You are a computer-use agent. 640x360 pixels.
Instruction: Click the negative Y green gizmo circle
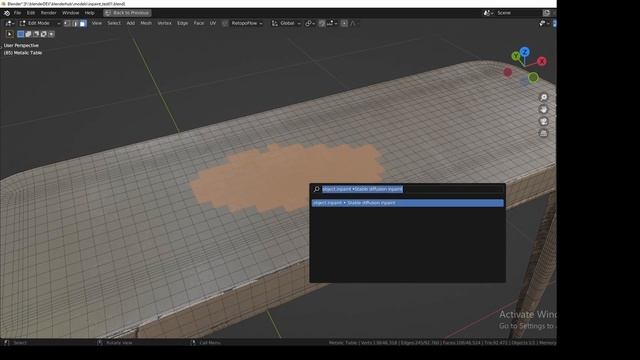(533, 78)
